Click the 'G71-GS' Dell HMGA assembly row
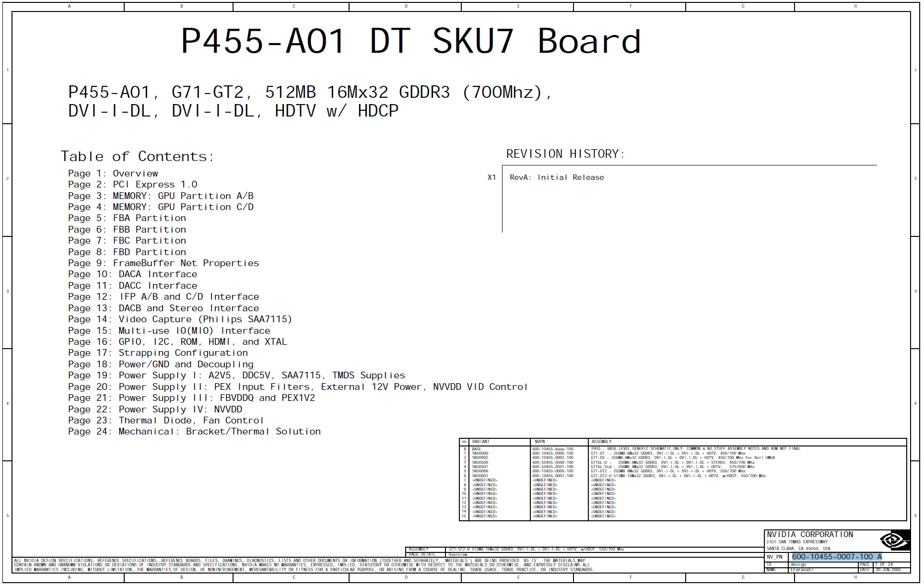 click(683, 458)
